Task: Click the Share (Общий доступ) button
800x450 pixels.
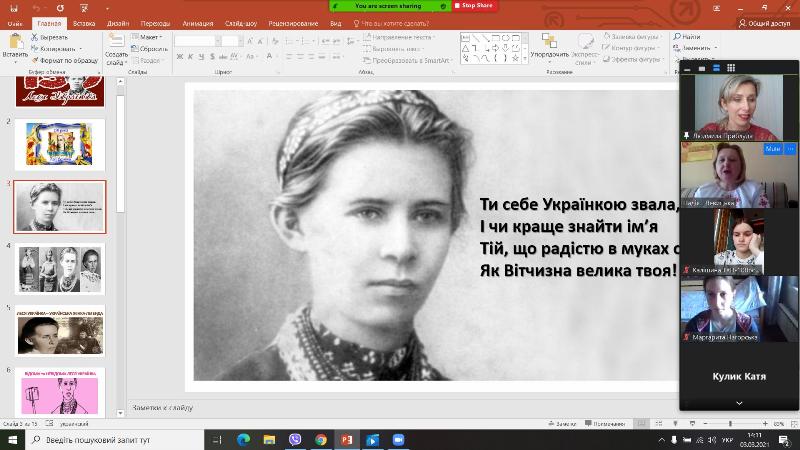Action: click(x=764, y=21)
